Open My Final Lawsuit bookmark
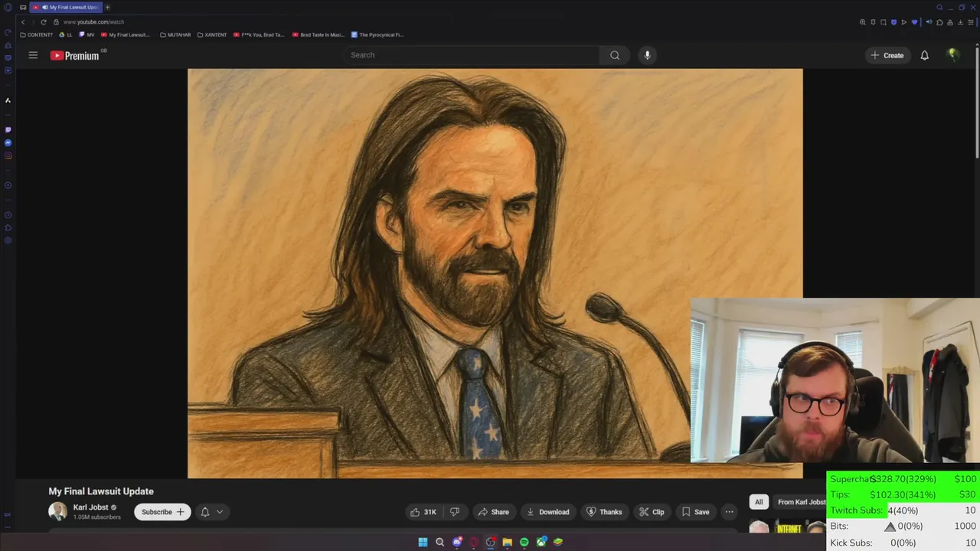 [x=126, y=34]
